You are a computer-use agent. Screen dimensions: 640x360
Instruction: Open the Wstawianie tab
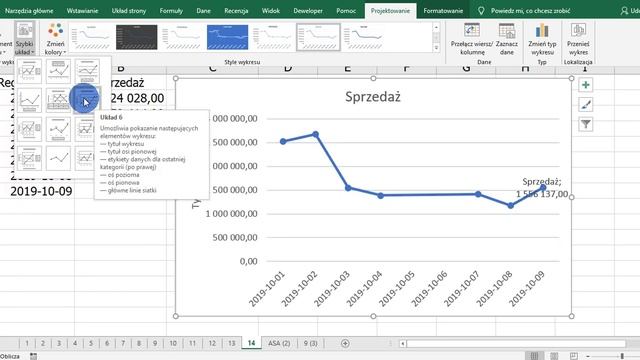[82, 11]
